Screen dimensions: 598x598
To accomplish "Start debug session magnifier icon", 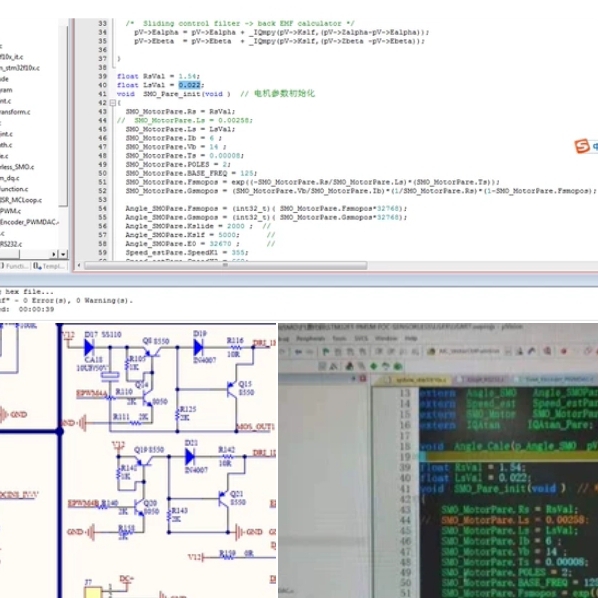I will click(547, 351).
